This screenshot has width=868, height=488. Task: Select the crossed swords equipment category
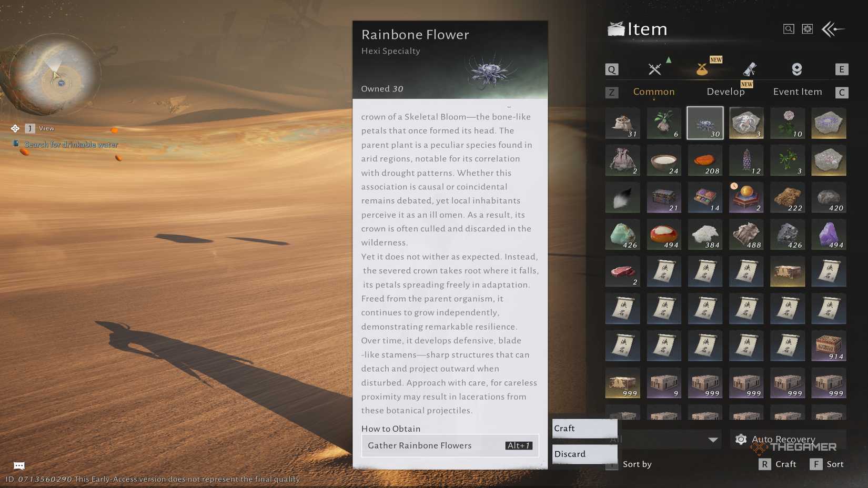(654, 69)
